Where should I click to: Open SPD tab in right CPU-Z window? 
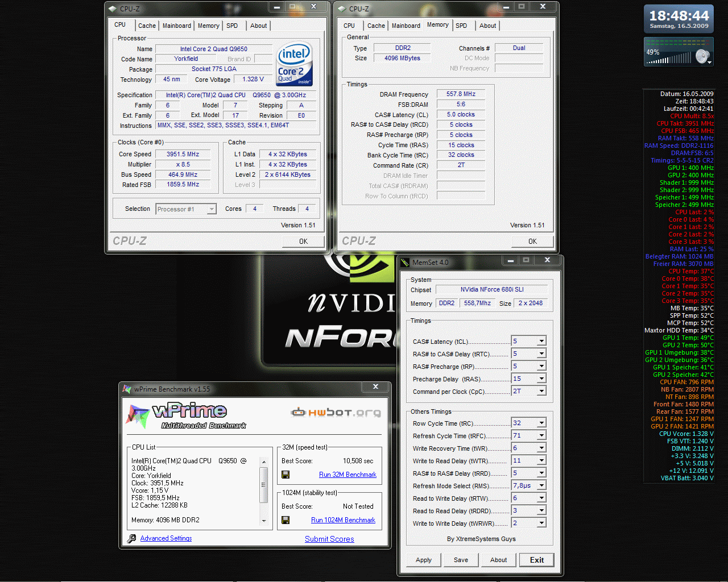click(x=461, y=26)
